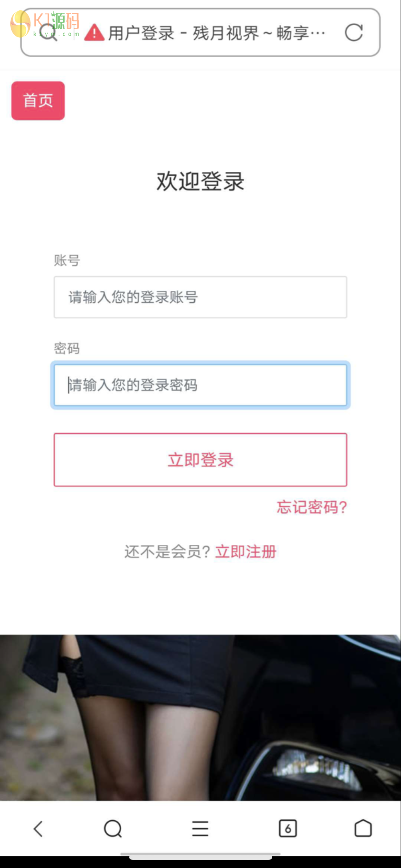Tap the browser home icon at bottom right
401x868 pixels.
click(x=363, y=829)
